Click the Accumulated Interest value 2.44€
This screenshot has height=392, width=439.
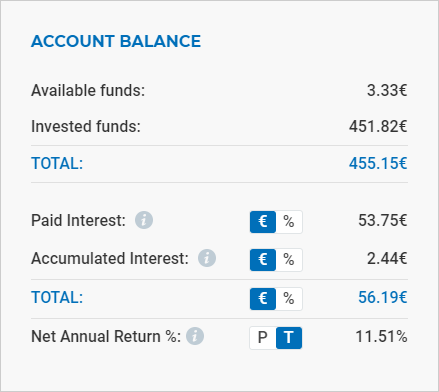click(x=387, y=258)
